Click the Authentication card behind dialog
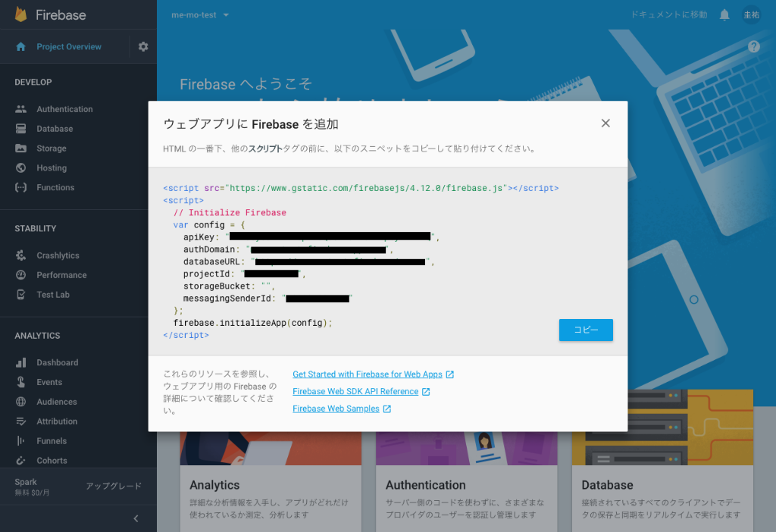The image size is (776, 532). (467, 481)
